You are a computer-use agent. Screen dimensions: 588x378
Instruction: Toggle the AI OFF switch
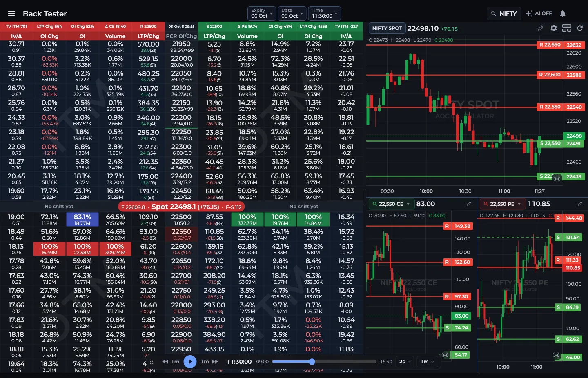coord(539,13)
